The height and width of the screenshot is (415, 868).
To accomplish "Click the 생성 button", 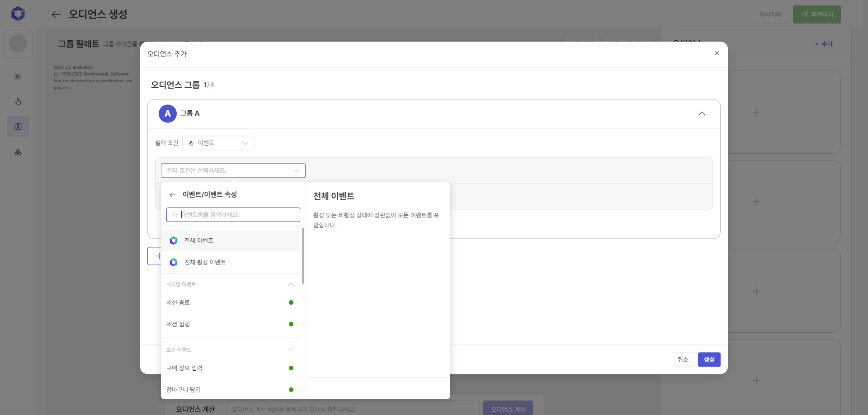I will coord(709,359).
